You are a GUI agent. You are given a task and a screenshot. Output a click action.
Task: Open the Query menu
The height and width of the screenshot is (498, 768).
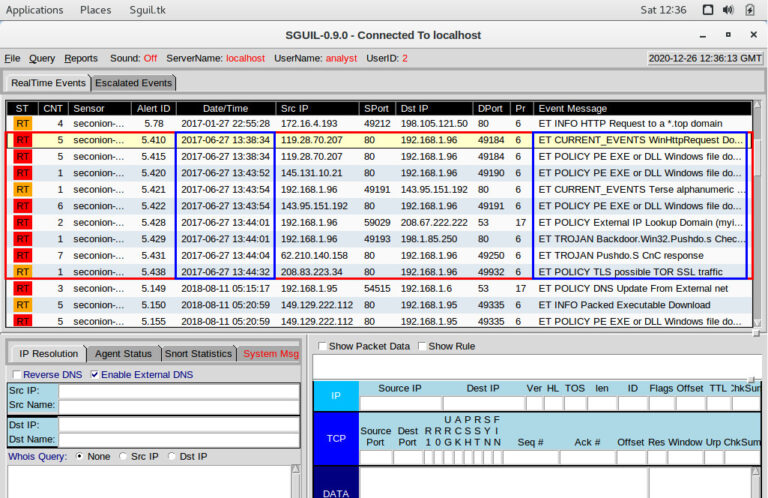pyautogui.click(x=42, y=58)
